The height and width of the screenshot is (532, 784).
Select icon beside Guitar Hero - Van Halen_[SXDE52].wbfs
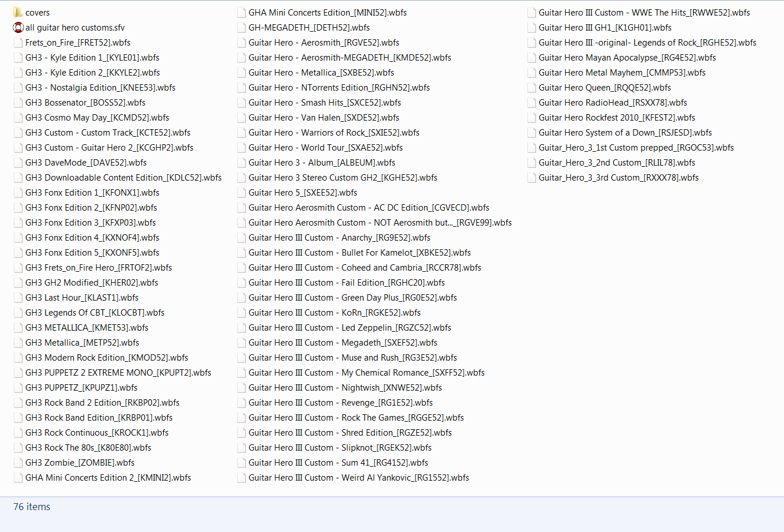tap(242, 117)
